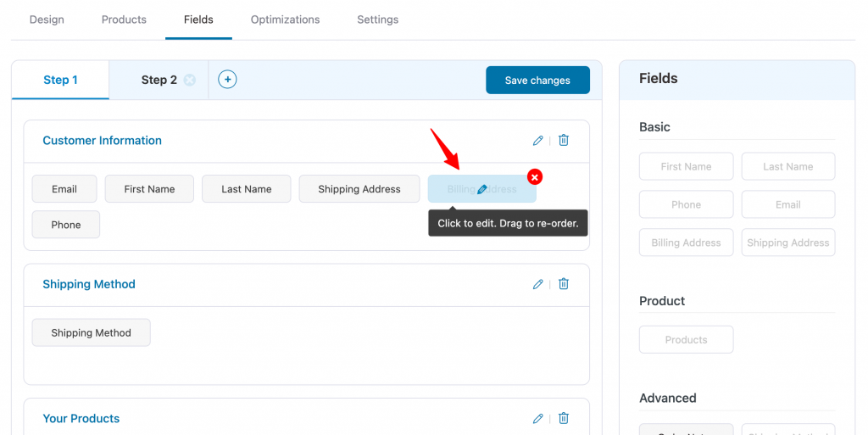
Task: Go to the Optimizations tab
Action: click(285, 20)
